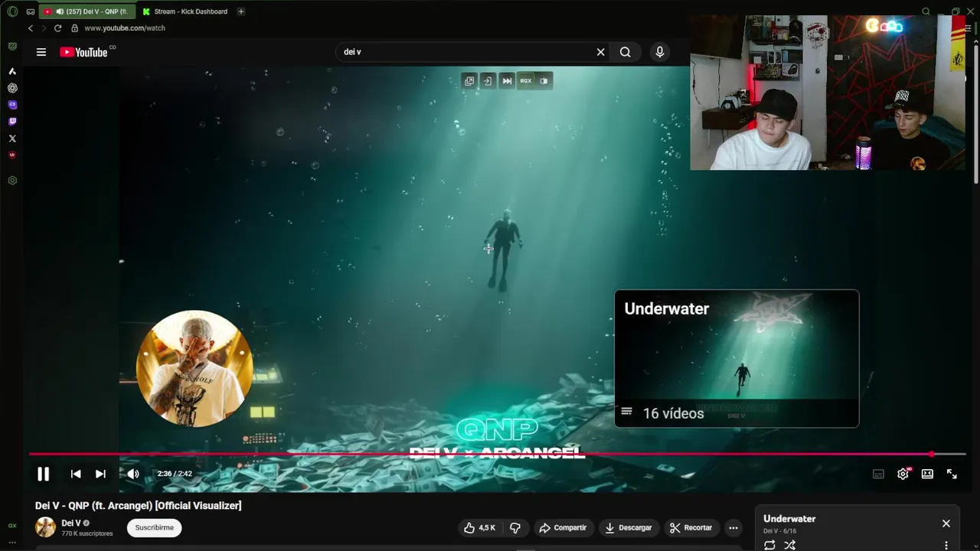Click the 2:36 / 2:42 time display
980x551 pixels.
point(175,474)
